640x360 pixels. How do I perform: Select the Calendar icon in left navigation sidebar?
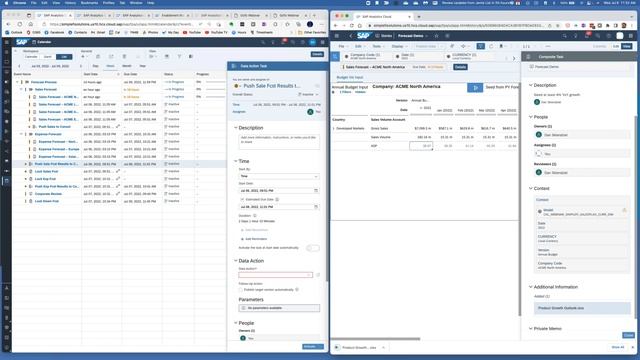7,181
